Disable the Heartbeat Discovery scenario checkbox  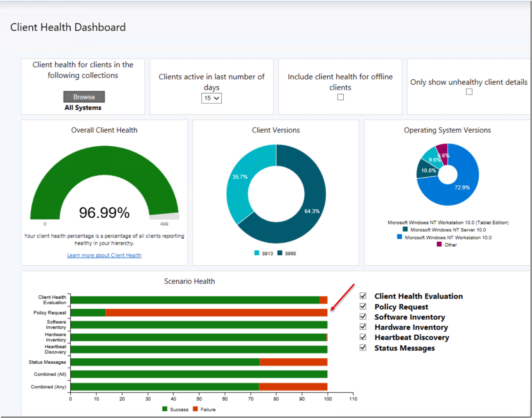click(x=363, y=337)
